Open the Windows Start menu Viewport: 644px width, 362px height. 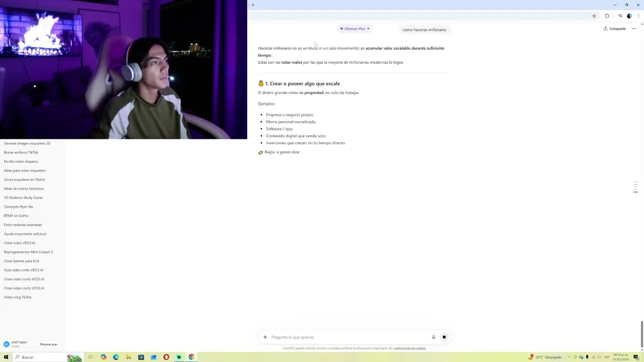(x=6, y=357)
